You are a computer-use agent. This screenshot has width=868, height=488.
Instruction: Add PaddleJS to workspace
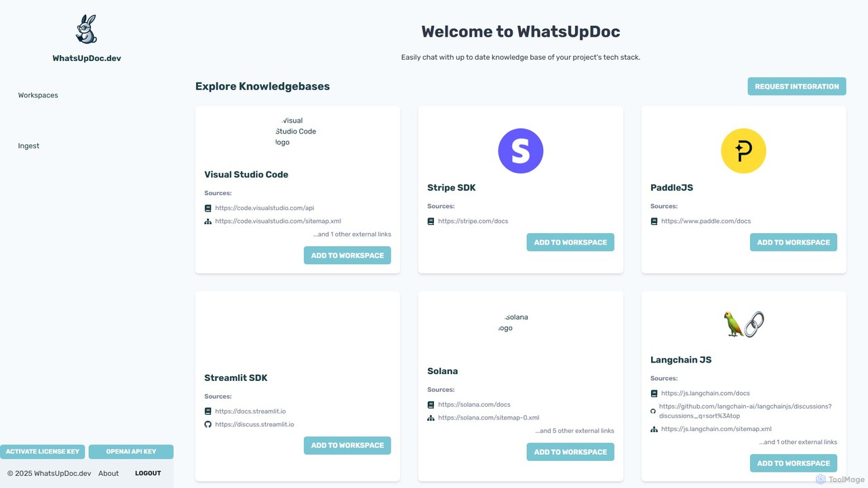(793, 242)
